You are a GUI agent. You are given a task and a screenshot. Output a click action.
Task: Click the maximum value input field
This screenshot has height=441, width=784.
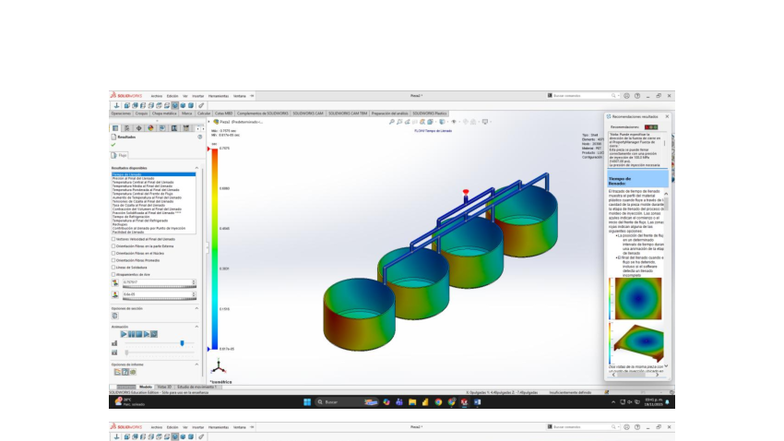156,282
